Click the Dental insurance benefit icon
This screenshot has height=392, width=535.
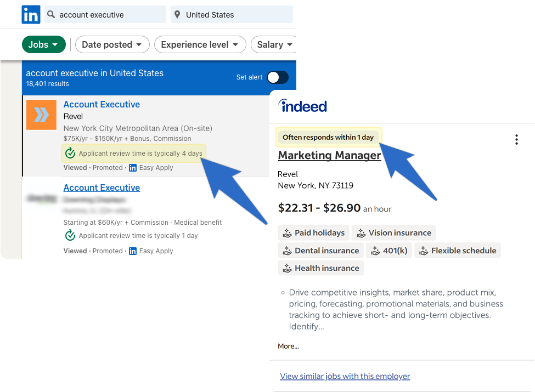point(288,251)
